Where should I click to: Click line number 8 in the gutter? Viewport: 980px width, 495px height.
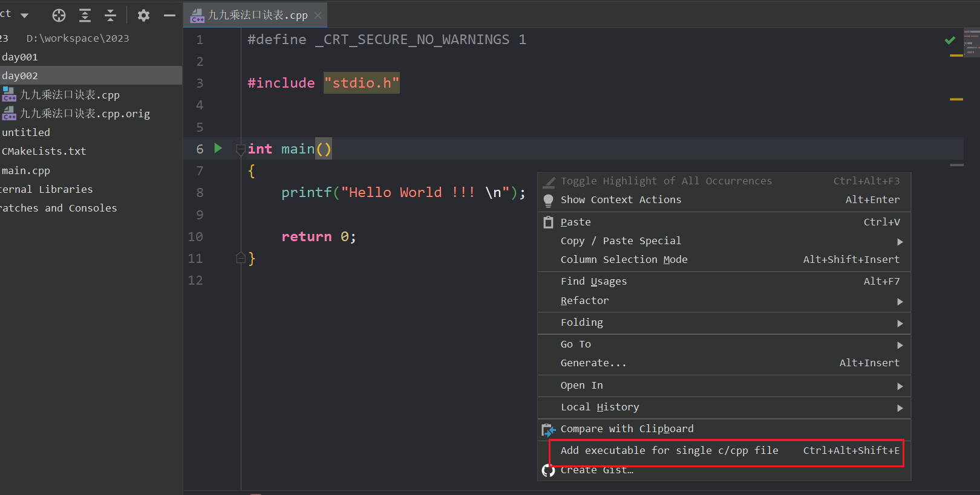[200, 192]
